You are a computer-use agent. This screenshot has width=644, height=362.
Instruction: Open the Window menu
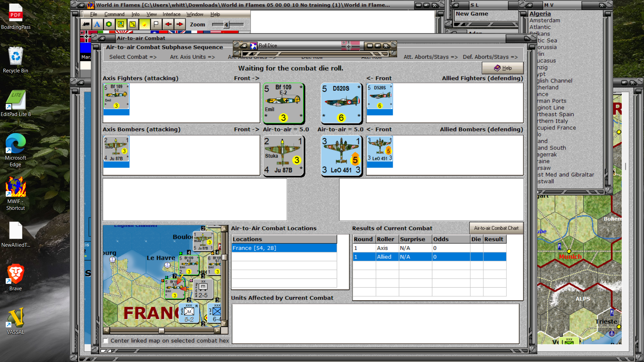(x=195, y=14)
